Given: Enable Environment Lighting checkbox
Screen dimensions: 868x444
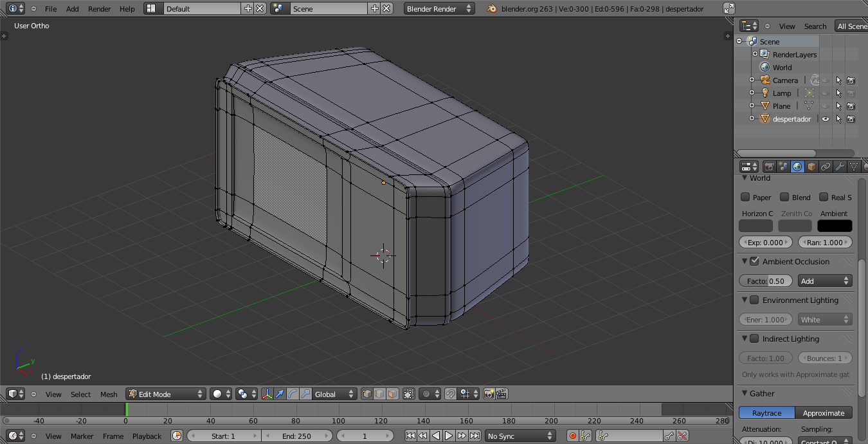Looking at the screenshot, I should point(755,300).
